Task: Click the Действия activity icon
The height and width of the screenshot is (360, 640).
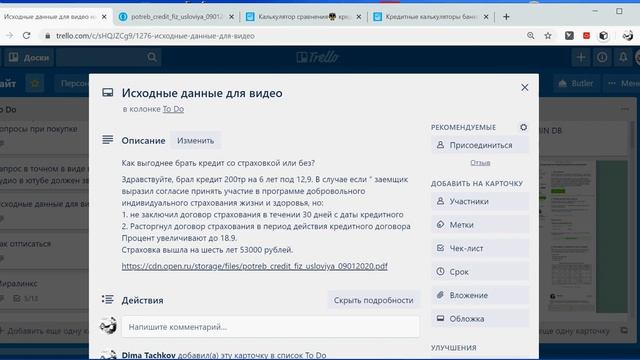Action: pos(108,300)
